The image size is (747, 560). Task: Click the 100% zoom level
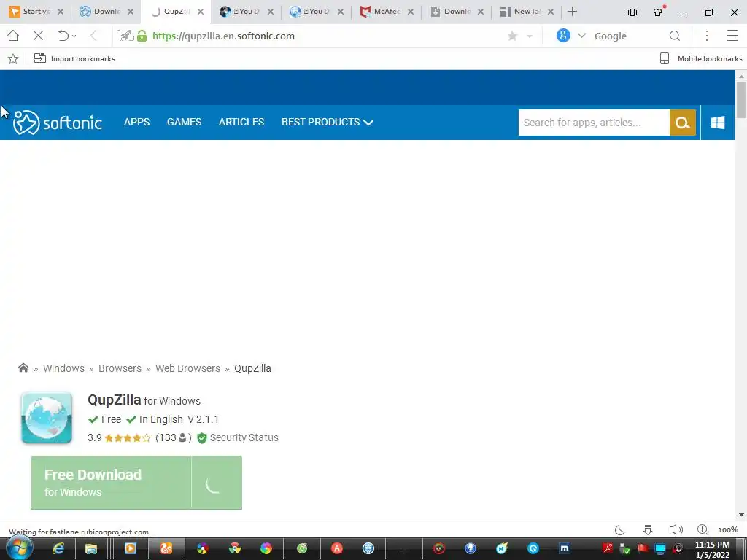[x=727, y=529]
